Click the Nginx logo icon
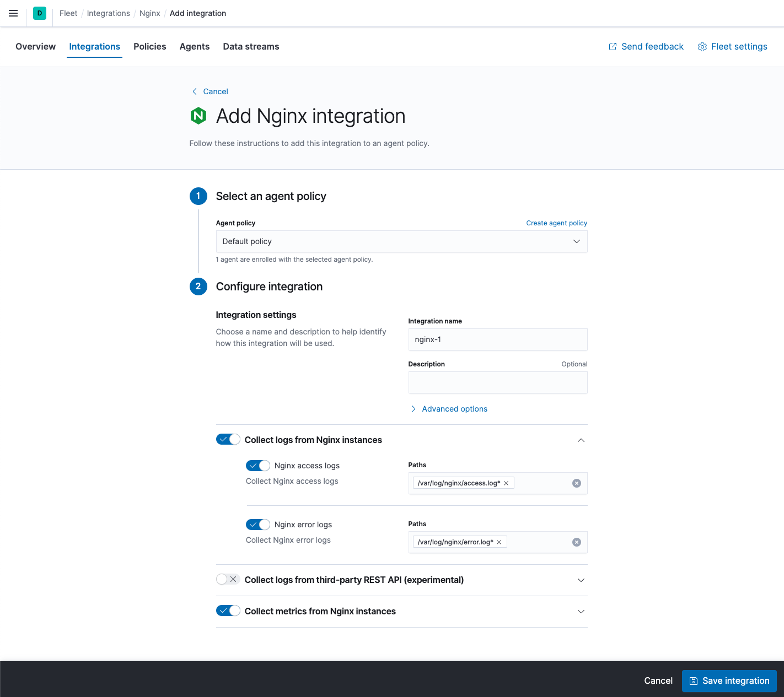 click(198, 116)
